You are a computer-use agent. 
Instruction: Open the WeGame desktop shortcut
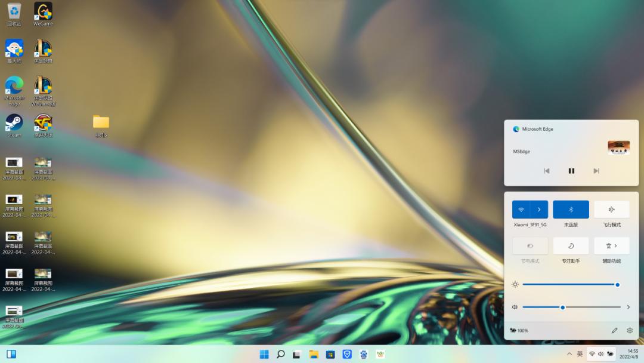43,12
